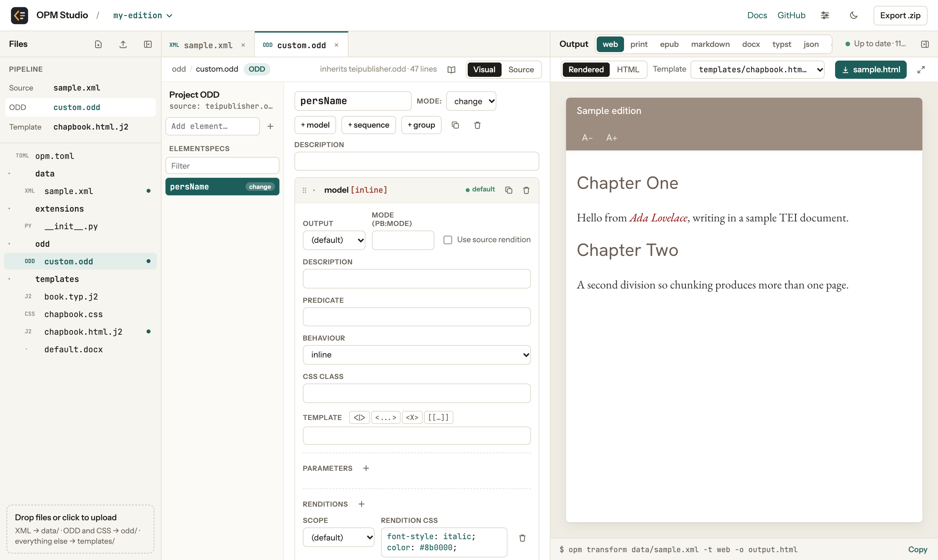Select the epub output tab

coord(669,44)
